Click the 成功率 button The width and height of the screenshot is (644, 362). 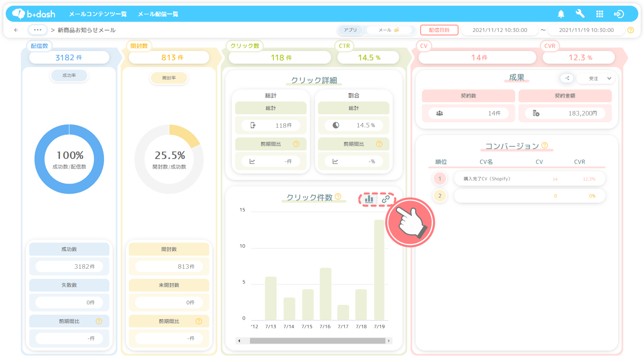point(69,75)
